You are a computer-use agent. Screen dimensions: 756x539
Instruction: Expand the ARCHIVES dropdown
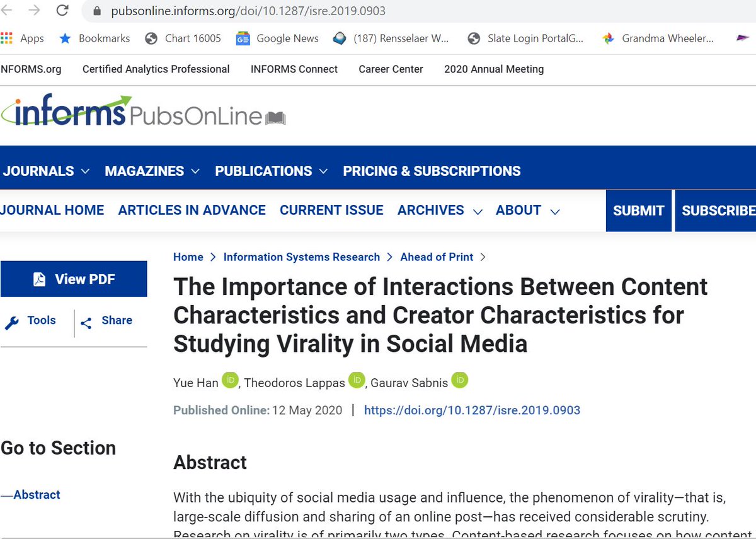pyautogui.click(x=440, y=210)
